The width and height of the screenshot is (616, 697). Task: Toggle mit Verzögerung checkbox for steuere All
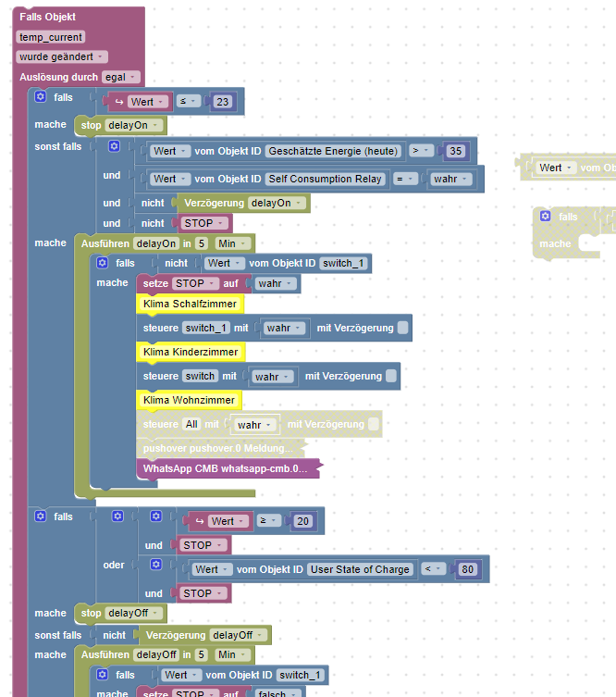(x=374, y=424)
